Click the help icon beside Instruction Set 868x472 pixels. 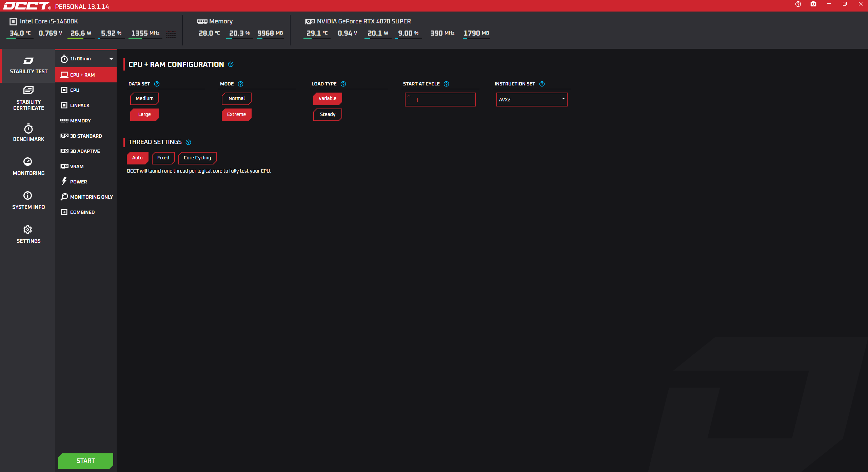542,84
